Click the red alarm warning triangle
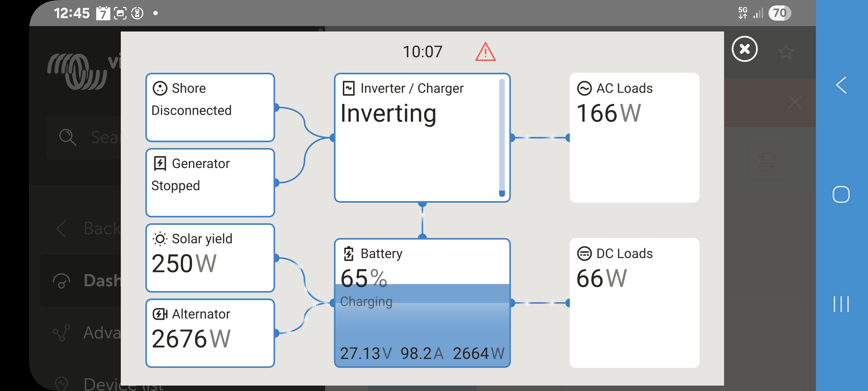 tap(485, 52)
